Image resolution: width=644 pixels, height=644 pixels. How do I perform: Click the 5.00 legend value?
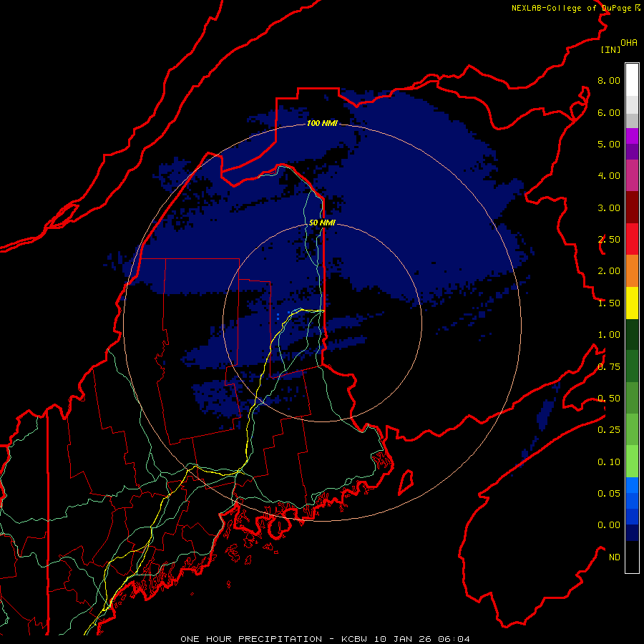(x=609, y=144)
